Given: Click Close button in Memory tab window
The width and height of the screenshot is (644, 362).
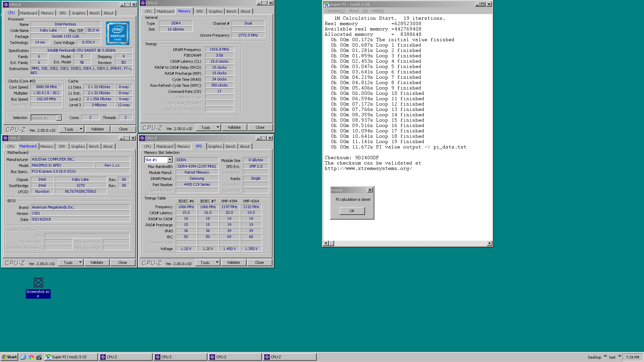Looking at the screenshot, I should pyautogui.click(x=260, y=127).
